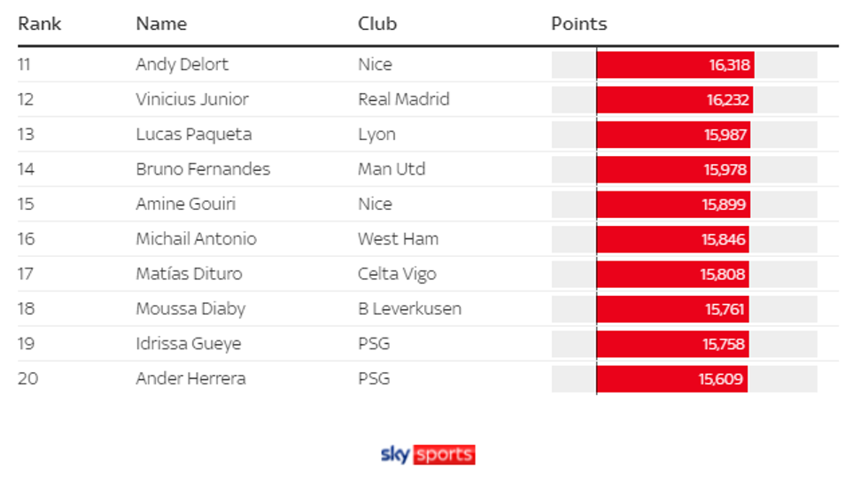Select Amine Gouiri's name
Image resolution: width=868 pixels, height=483 pixels.
[x=188, y=204]
